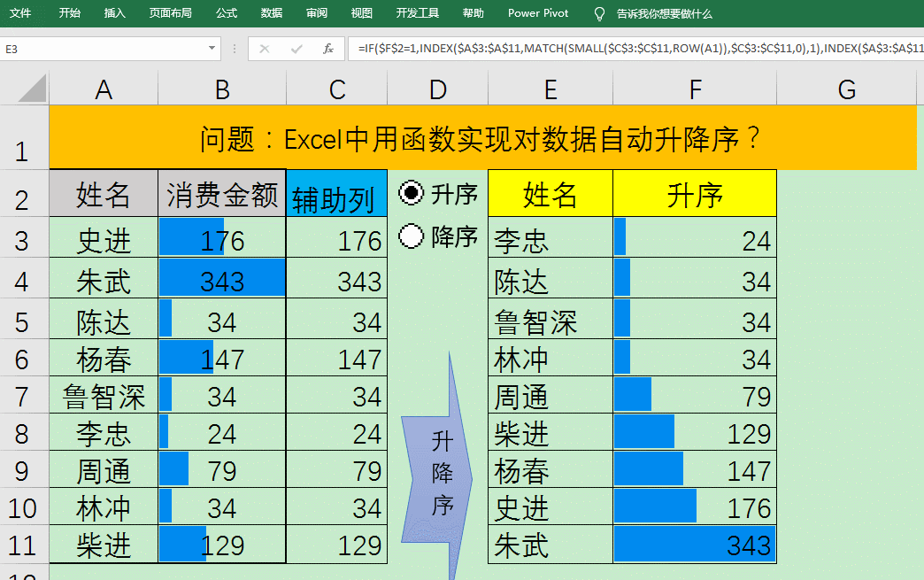
Task: Switch to the 审阅 tab
Action: pos(317,13)
